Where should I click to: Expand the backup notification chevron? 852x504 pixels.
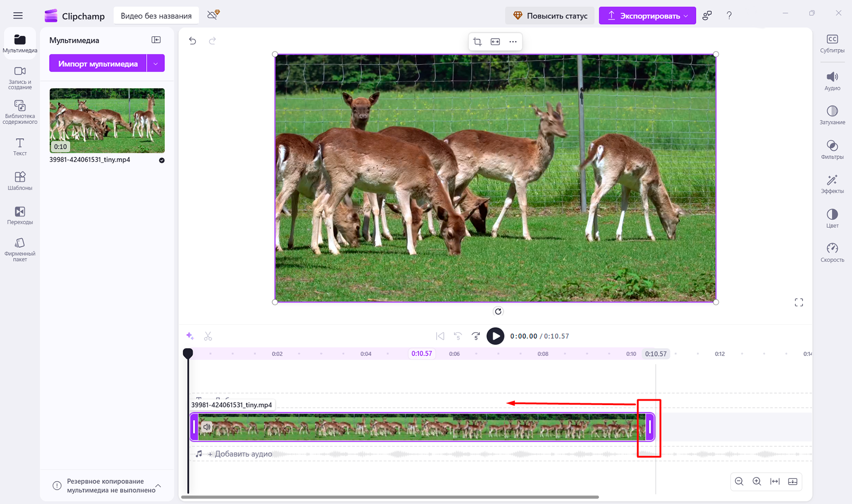159,485
